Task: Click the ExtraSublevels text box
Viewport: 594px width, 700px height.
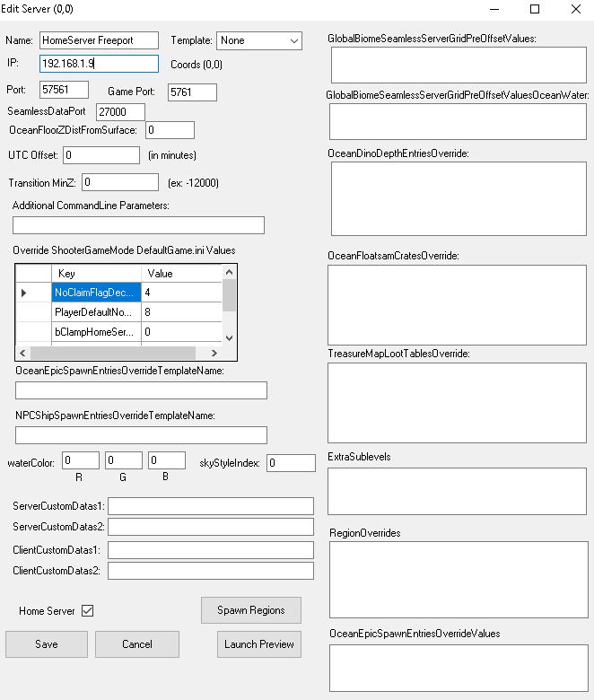Action: pyautogui.click(x=457, y=491)
